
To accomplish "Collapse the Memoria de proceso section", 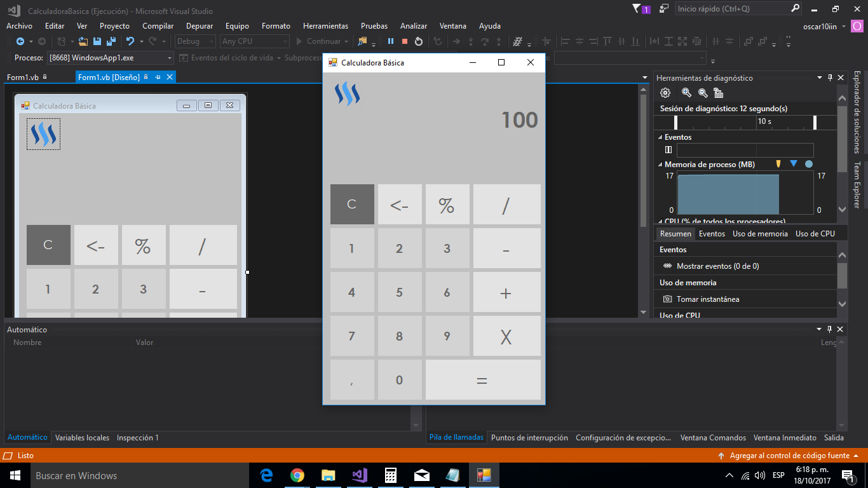I will (659, 165).
